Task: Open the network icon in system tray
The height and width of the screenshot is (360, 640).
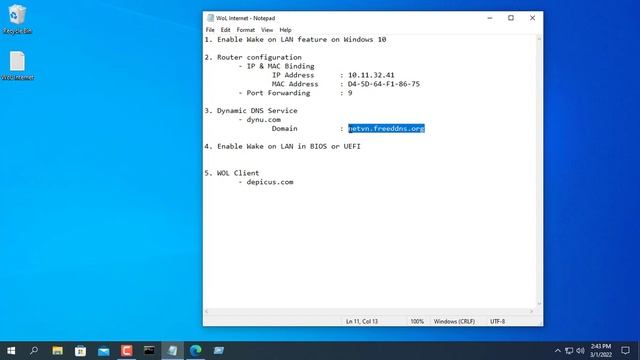Action: [x=569, y=351]
